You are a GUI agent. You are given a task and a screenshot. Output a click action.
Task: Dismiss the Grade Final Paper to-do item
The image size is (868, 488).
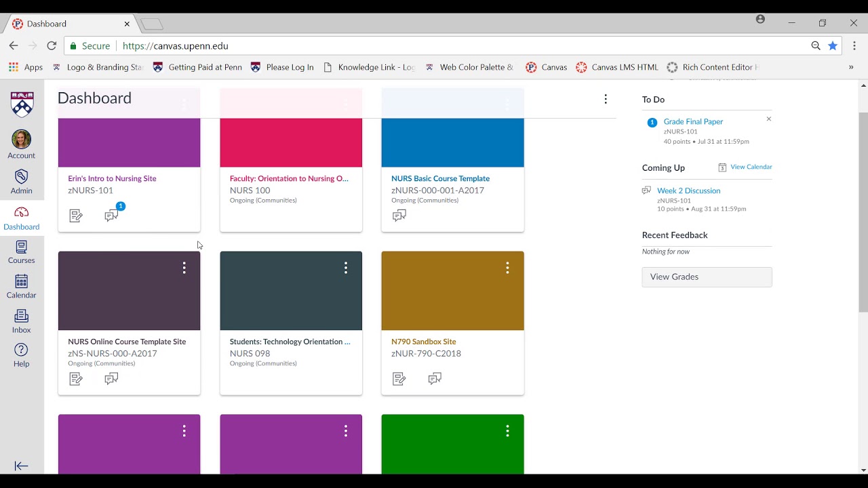tap(768, 119)
